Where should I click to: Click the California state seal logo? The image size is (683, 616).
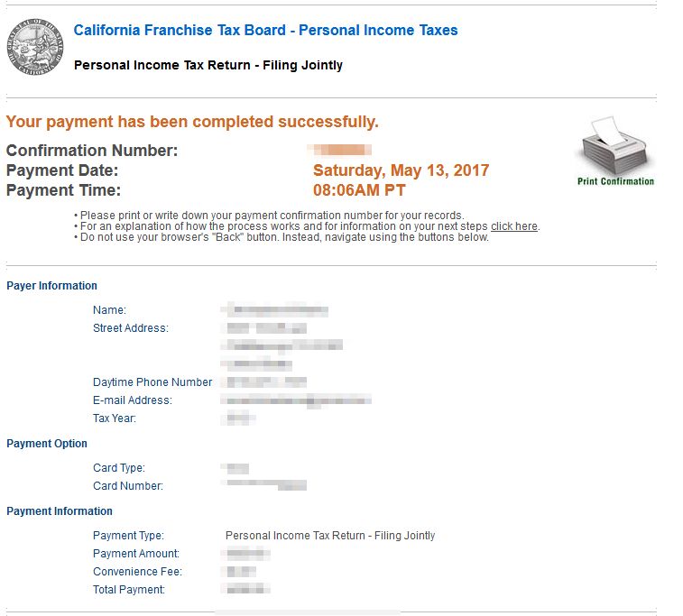tap(34, 48)
